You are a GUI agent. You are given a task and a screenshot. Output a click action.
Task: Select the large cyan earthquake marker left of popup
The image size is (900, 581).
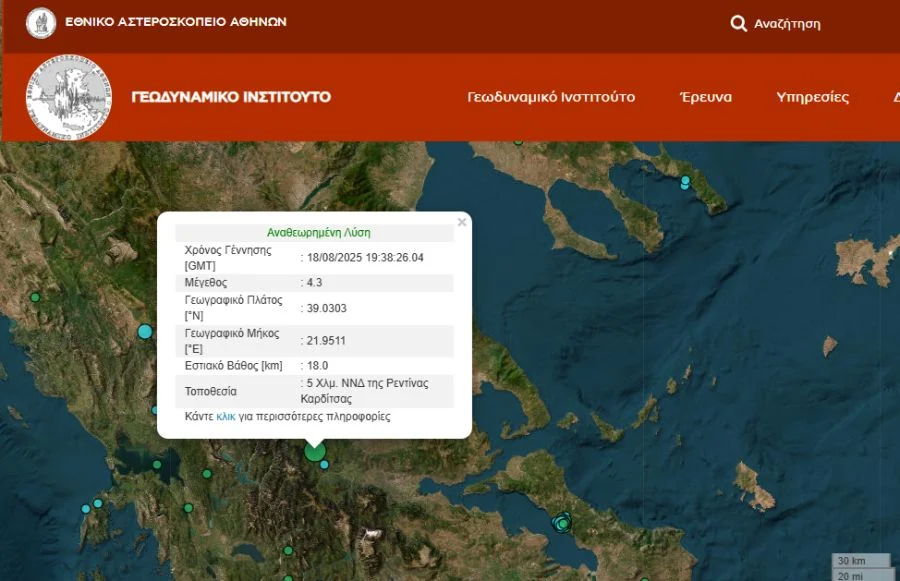(x=145, y=331)
